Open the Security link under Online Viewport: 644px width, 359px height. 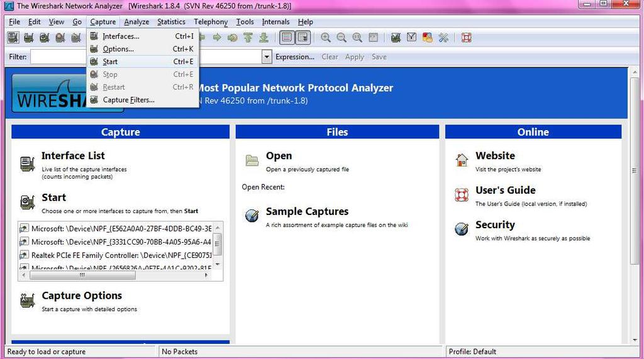click(x=495, y=224)
